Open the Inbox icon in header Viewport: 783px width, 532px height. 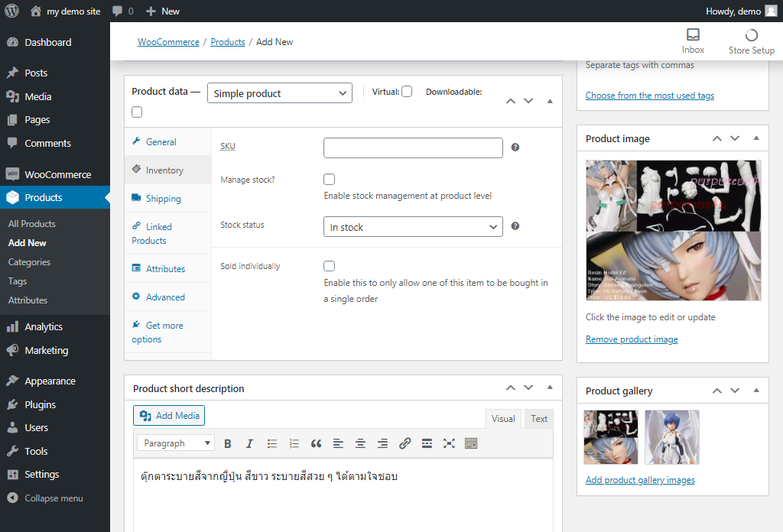[x=693, y=41]
